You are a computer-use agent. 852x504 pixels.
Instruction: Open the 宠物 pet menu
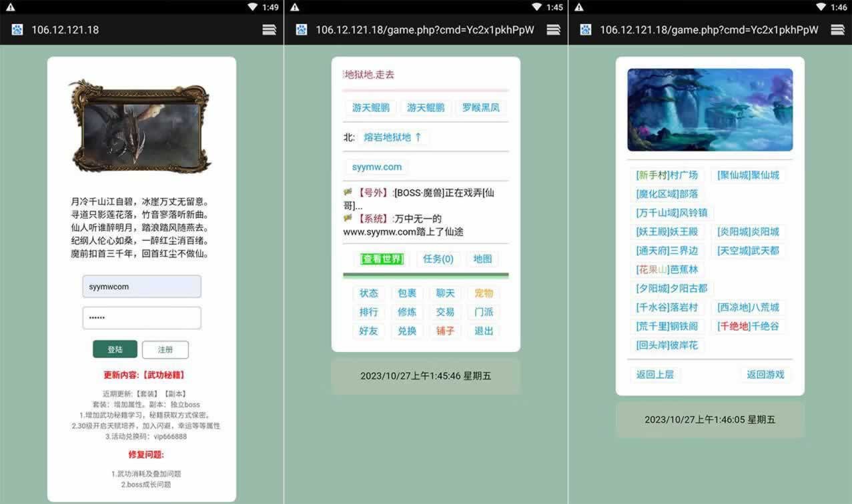[x=484, y=293]
